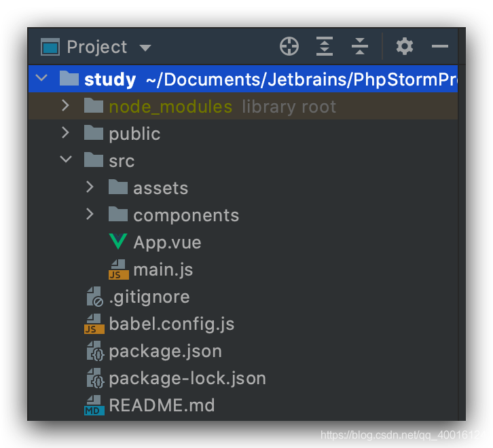493x448 pixels.
Task: Click the Expand All toolbar icon
Action: point(325,47)
